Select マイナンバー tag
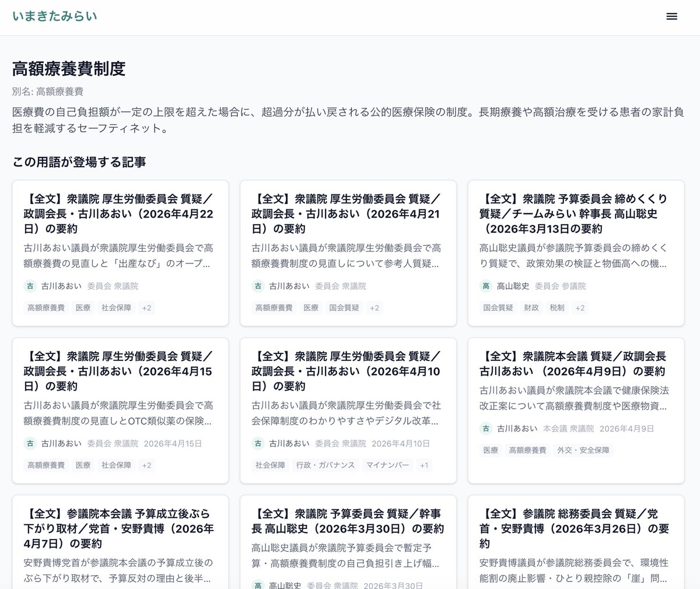The width and height of the screenshot is (700, 589). [x=388, y=465]
